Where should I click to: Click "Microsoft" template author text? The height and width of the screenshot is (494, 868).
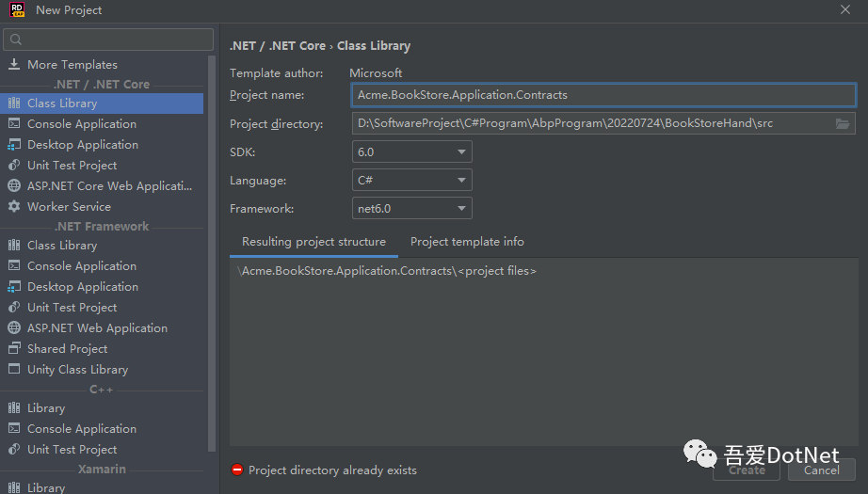coord(376,73)
